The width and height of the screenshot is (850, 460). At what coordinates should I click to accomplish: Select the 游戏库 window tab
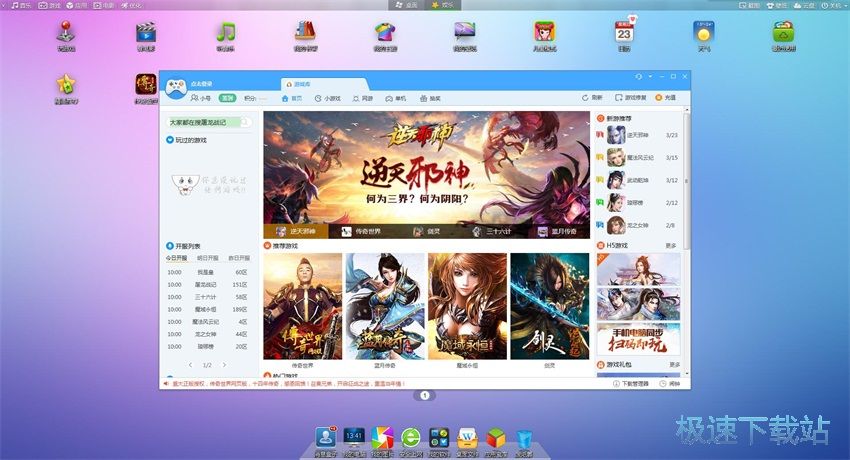(x=324, y=85)
